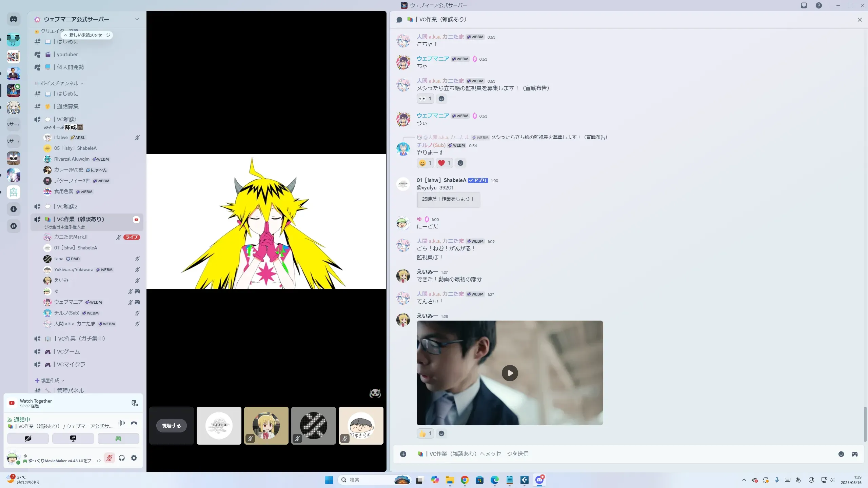This screenshot has width=868, height=488.
Task: Play the video posted by えいみー
Action: click(x=510, y=373)
